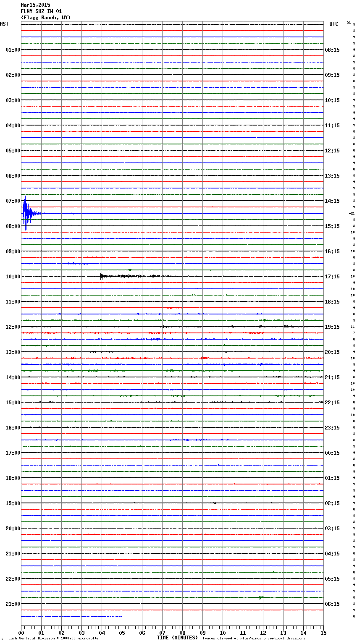Image resolution: width=357 pixels, height=644 pixels.
Task: Click the 17:15 UTC time label
Action: point(332,277)
